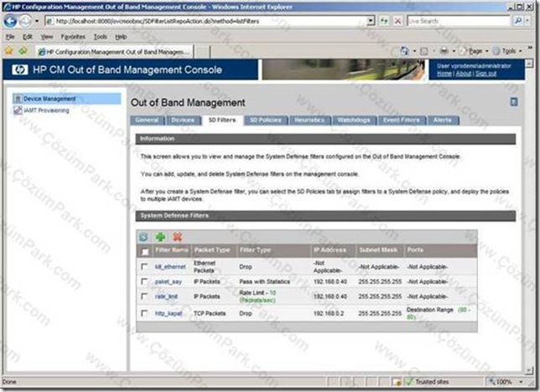540x392 pixels.
Task: Open the http_kapat filter link
Action: pos(169,313)
